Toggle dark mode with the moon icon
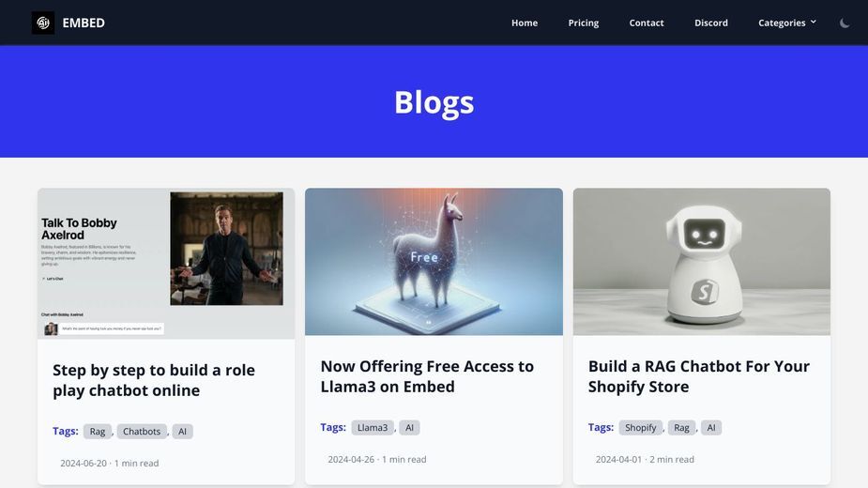The height and width of the screenshot is (488, 868). click(x=845, y=23)
